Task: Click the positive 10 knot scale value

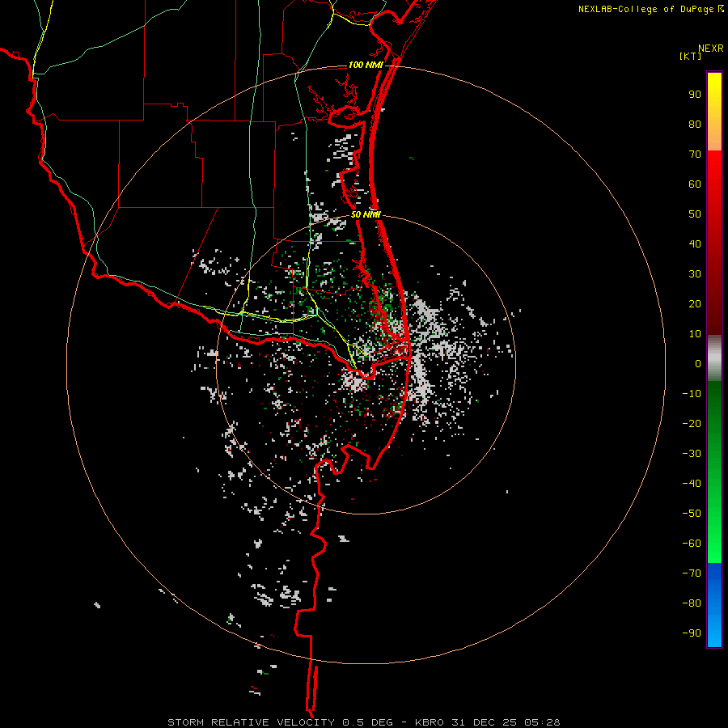Action: 695,334
